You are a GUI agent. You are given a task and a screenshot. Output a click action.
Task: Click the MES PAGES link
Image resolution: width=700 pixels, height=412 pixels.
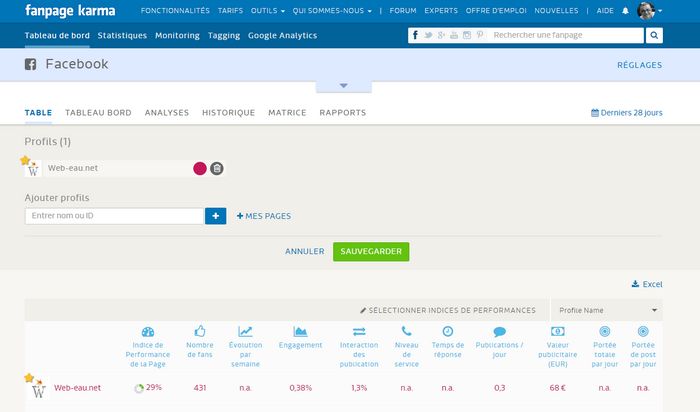tap(264, 216)
